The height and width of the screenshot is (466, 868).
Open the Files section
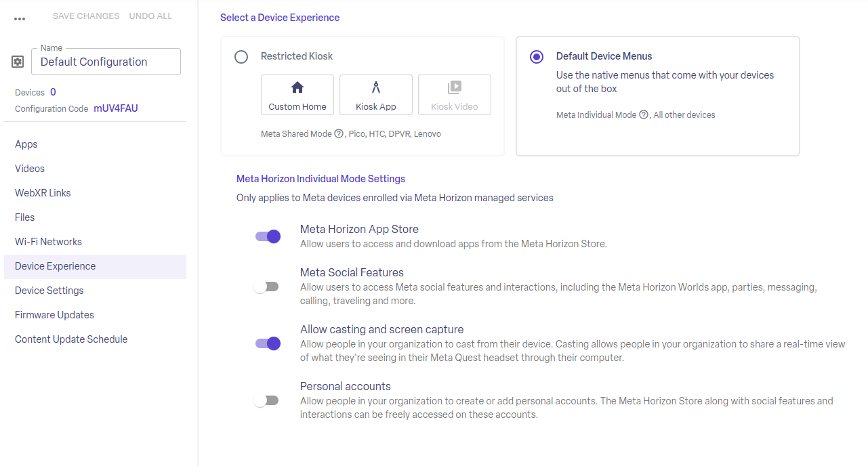click(x=95, y=217)
